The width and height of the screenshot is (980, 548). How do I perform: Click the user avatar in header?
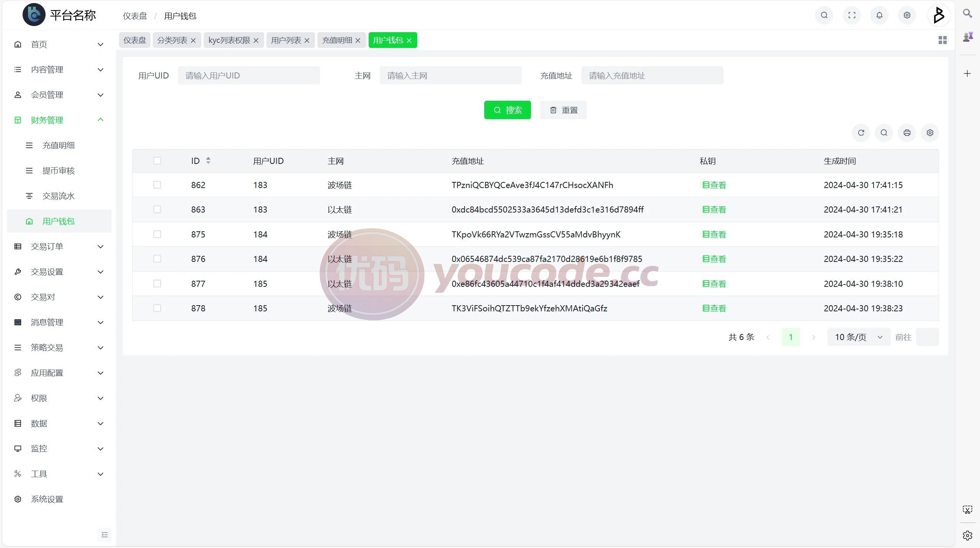click(938, 15)
